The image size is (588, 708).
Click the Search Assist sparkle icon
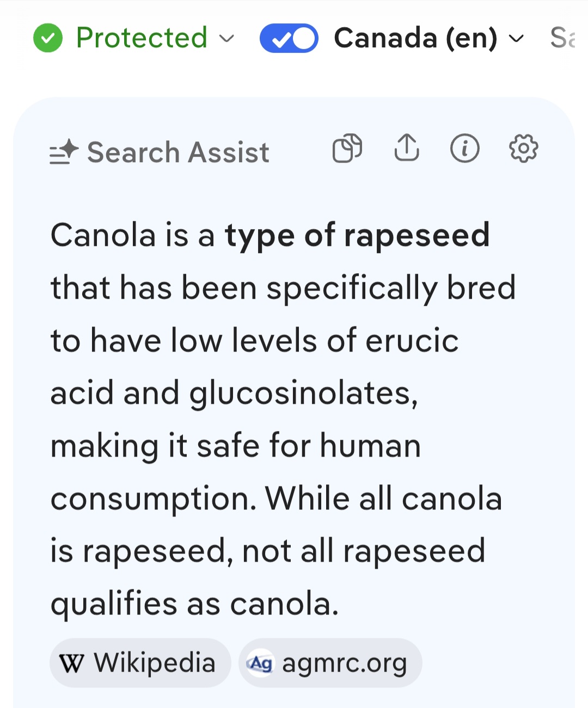64,152
